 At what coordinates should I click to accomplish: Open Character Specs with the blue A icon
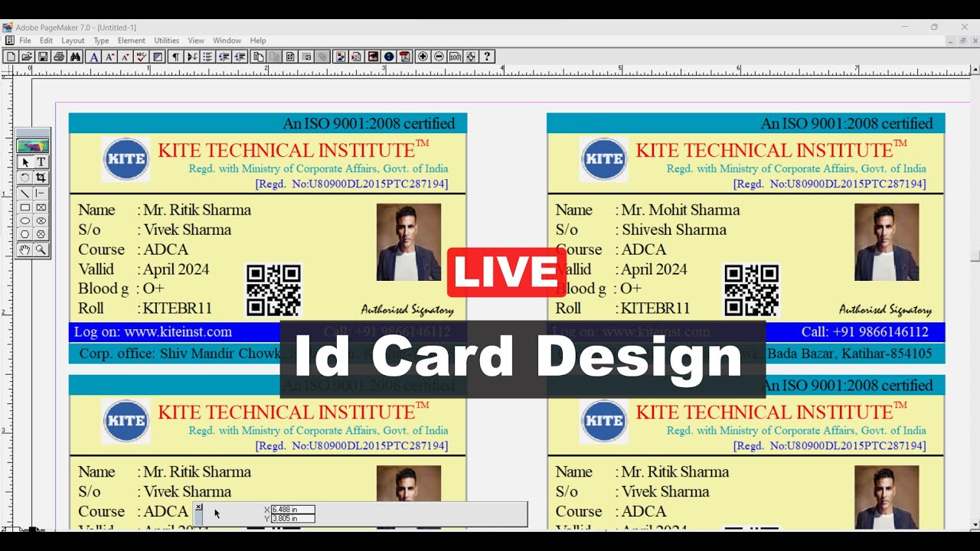click(93, 57)
